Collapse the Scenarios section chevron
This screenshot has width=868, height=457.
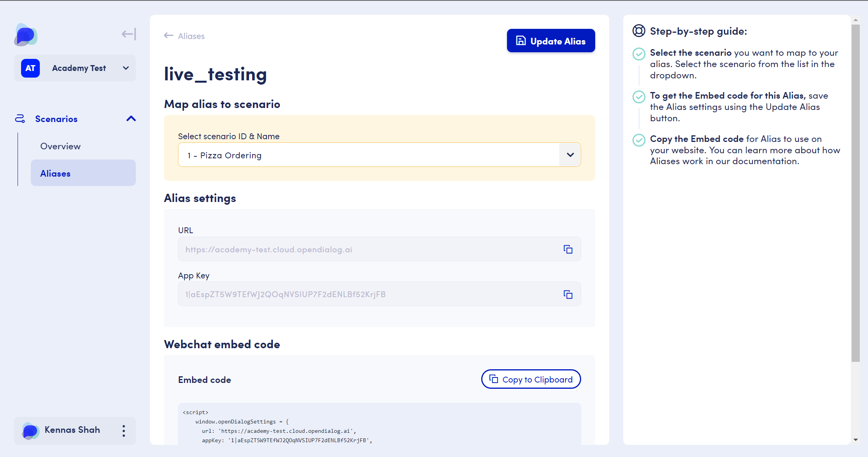click(x=131, y=119)
